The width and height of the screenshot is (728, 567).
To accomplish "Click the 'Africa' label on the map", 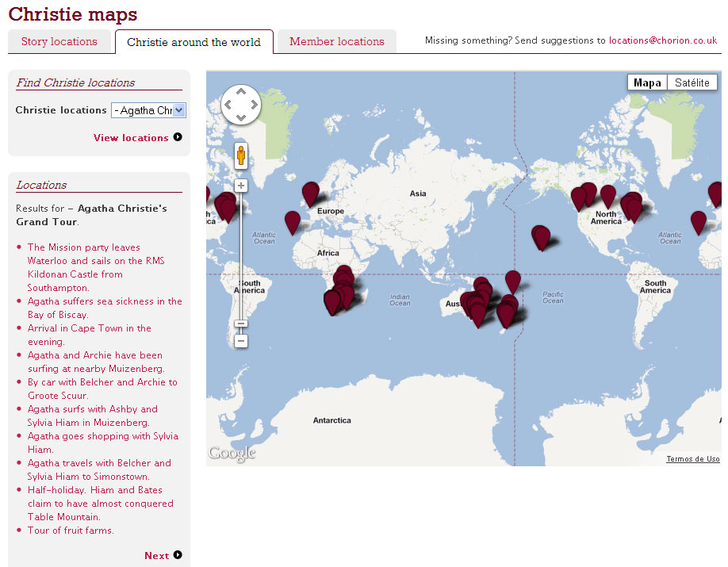I will [x=328, y=253].
